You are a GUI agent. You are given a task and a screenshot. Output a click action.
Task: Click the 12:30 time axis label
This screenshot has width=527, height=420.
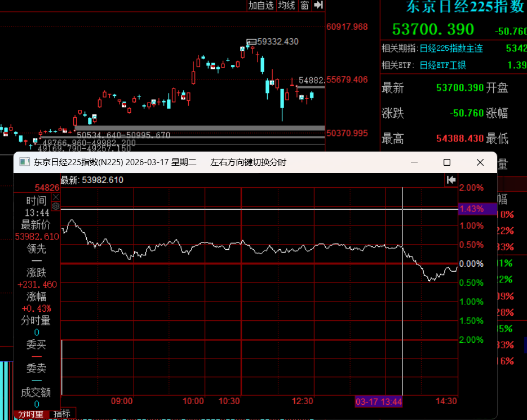click(303, 401)
